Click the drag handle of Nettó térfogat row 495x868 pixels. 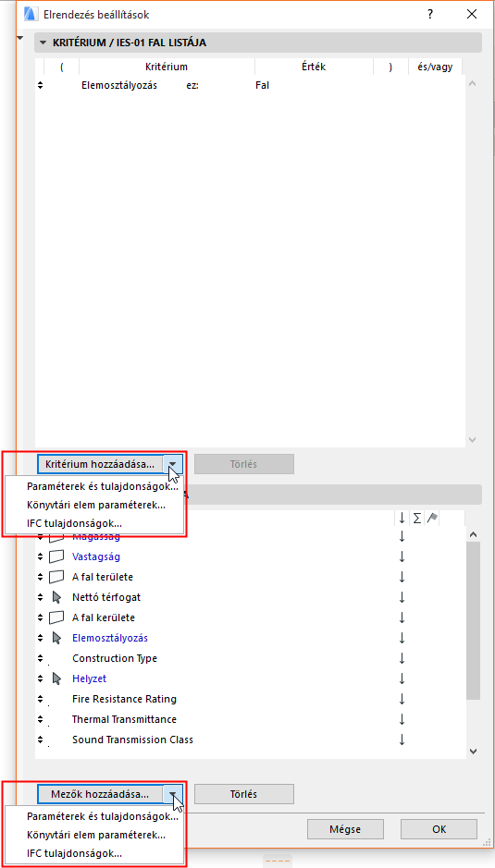(x=40, y=597)
